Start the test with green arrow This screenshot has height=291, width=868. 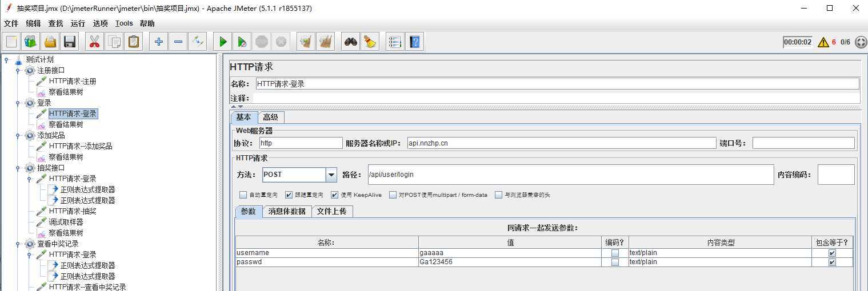223,42
